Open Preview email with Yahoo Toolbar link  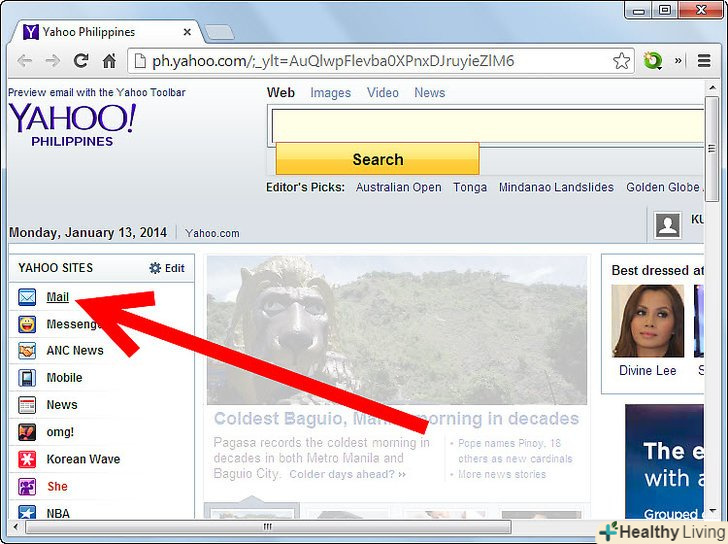click(97, 92)
